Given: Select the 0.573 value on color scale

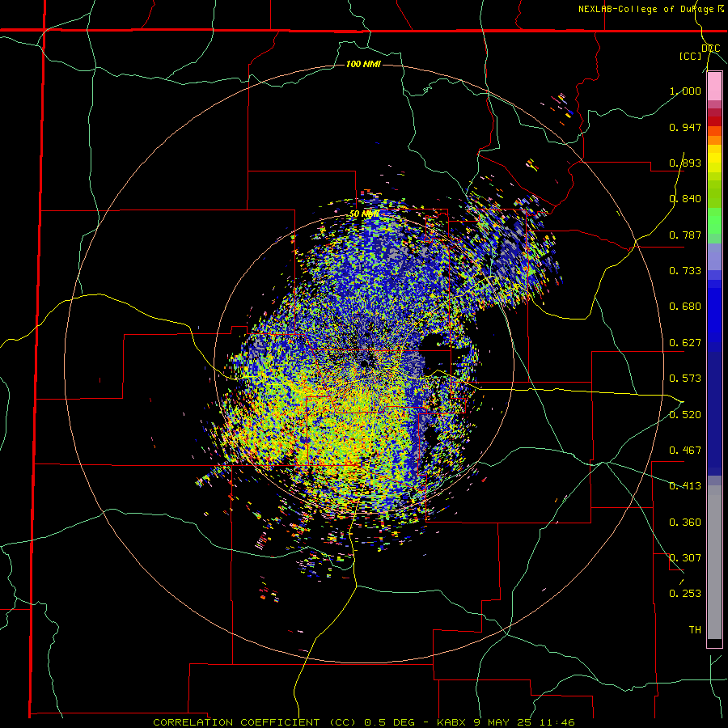Looking at the screenshot, I should (685, 379).
